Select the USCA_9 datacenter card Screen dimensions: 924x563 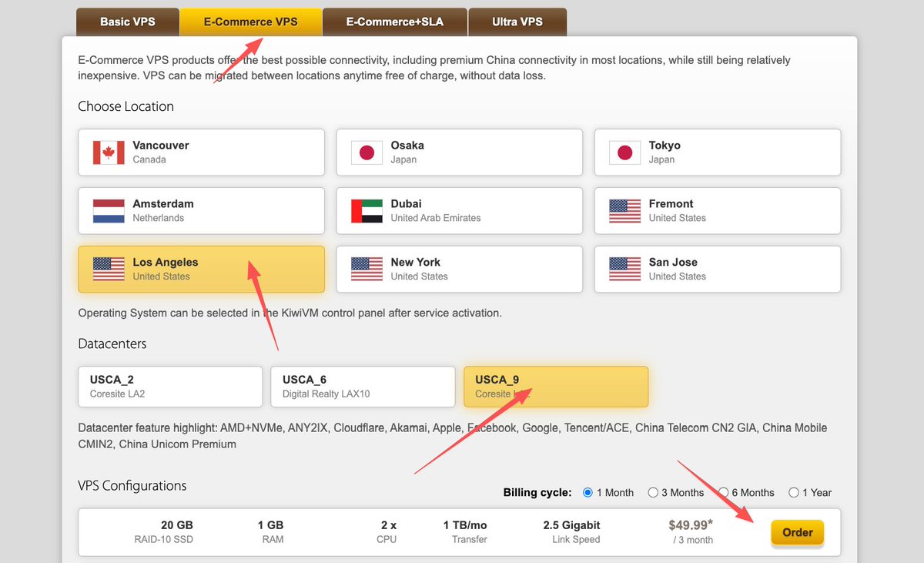[x=555, y=387]
